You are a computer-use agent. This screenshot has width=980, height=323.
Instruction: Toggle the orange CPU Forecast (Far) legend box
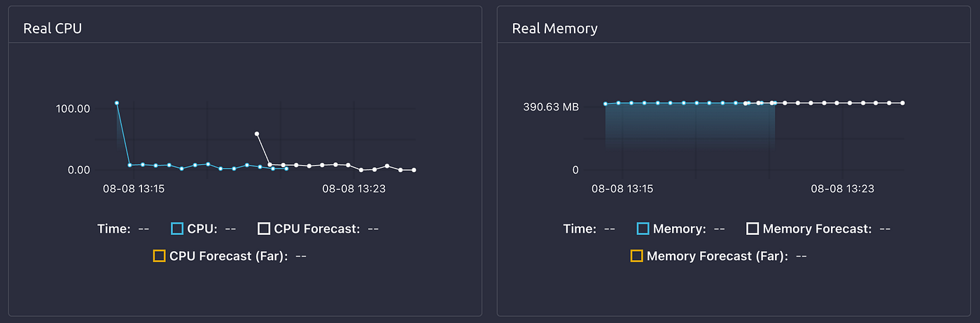point(160,256)
